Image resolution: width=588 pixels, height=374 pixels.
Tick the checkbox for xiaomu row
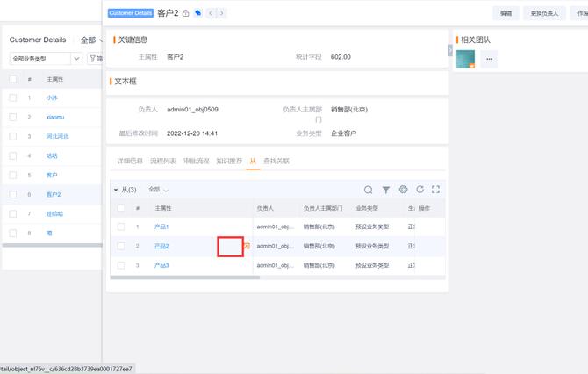coord(12,117)
